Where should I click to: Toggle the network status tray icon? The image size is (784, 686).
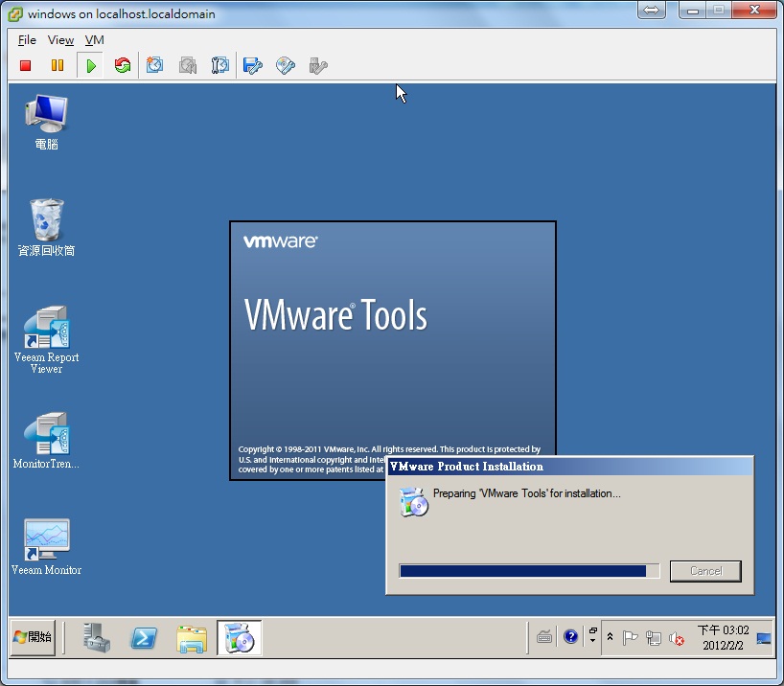[655, 637]
